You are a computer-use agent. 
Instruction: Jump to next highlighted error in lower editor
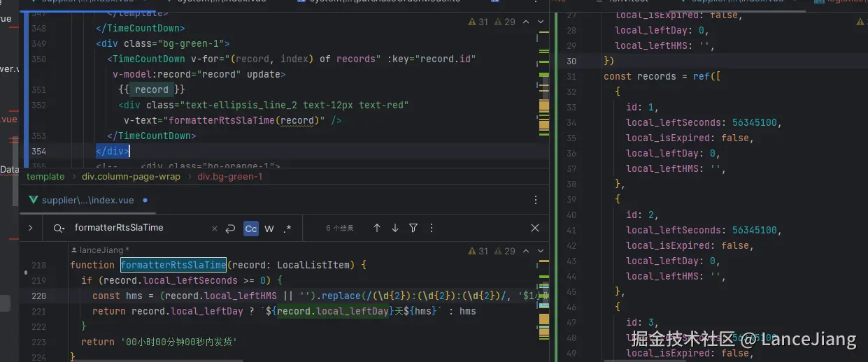pos(541,251)
